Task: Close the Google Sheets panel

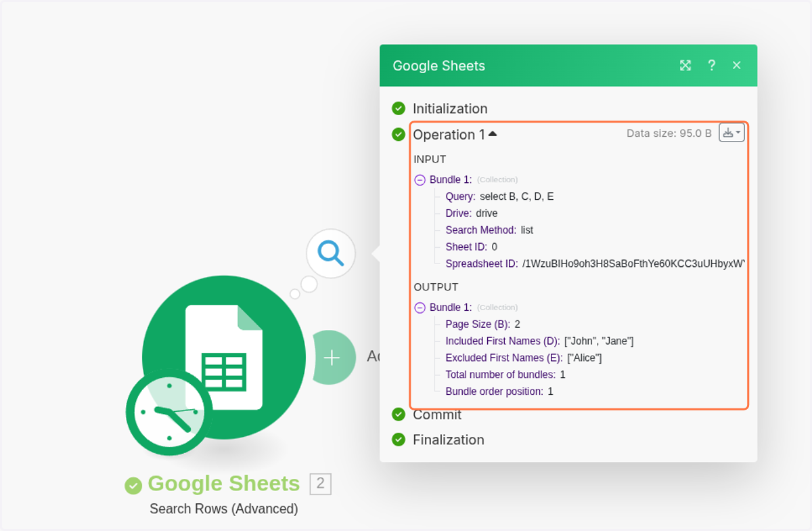Action: tap(737, 66)
